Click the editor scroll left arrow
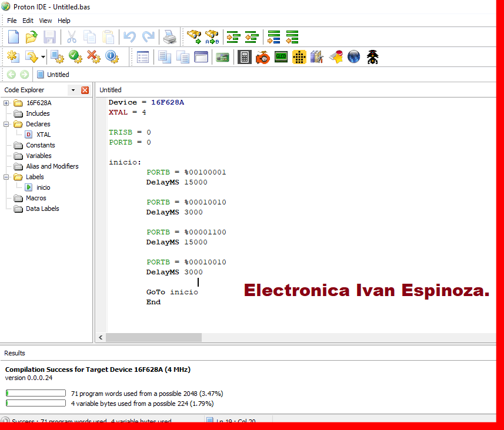 (101, 338)
